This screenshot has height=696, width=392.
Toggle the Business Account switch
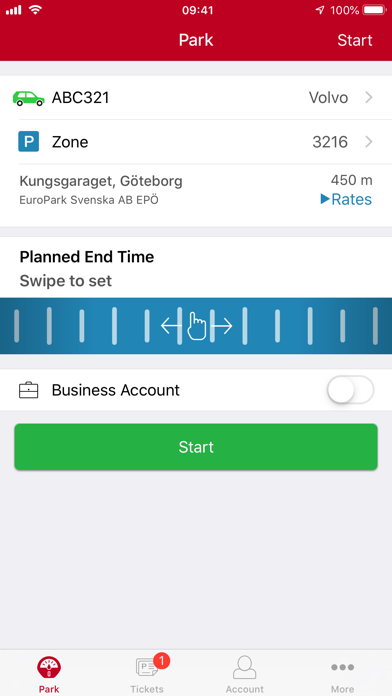tap(350, 390)
